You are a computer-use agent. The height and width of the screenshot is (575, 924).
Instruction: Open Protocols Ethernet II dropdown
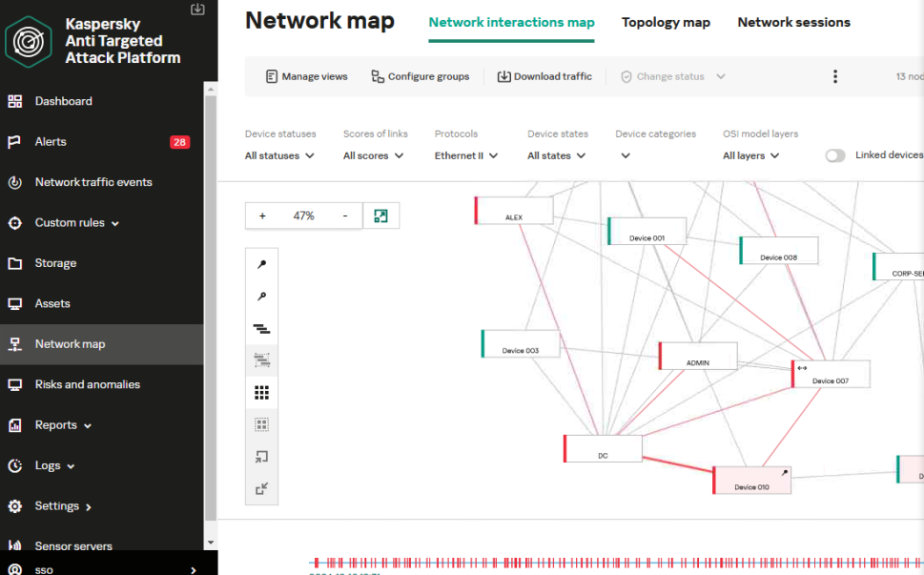466,155
